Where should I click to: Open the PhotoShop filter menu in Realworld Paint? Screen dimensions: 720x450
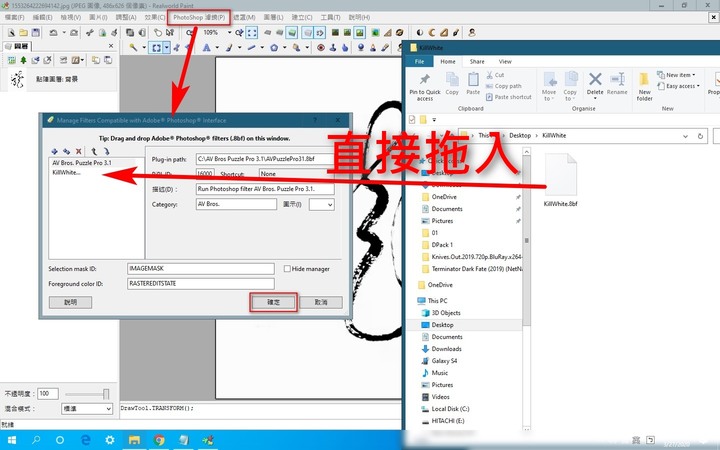click(x=199, y=17)
